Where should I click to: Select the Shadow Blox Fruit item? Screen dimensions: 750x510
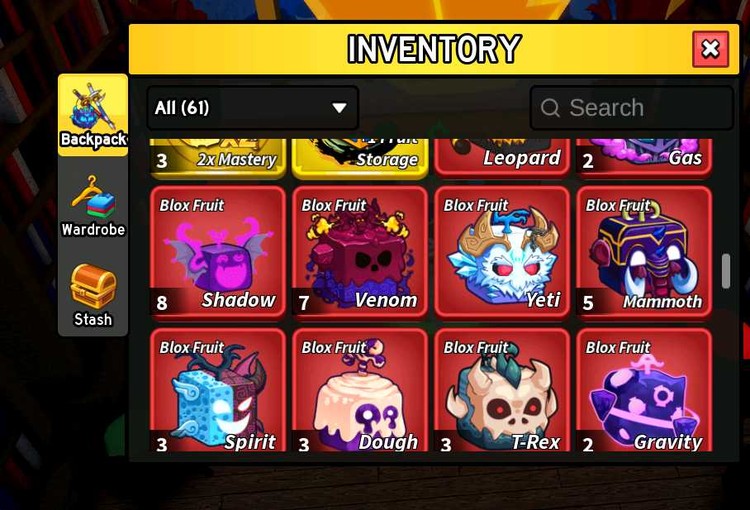[218, 252]
